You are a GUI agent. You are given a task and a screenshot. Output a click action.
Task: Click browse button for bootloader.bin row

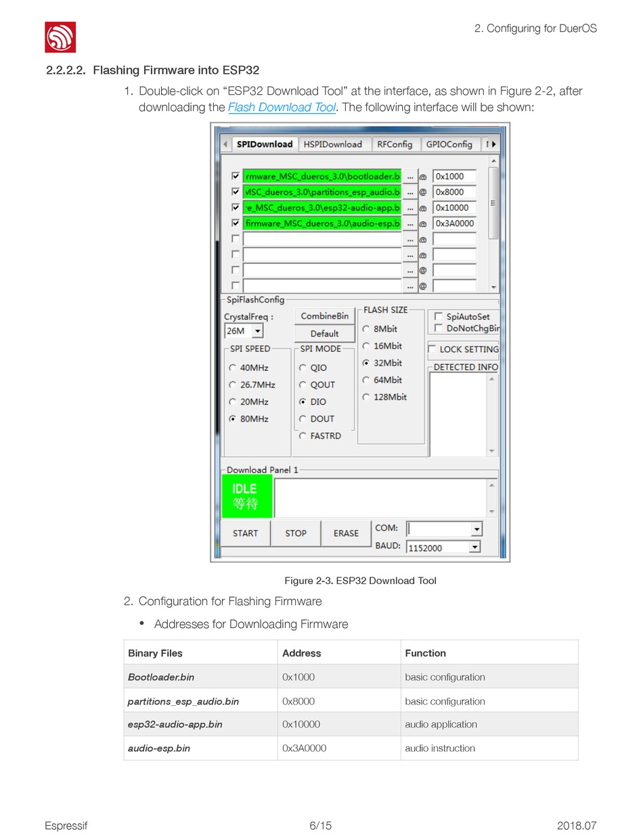(409, 177)
